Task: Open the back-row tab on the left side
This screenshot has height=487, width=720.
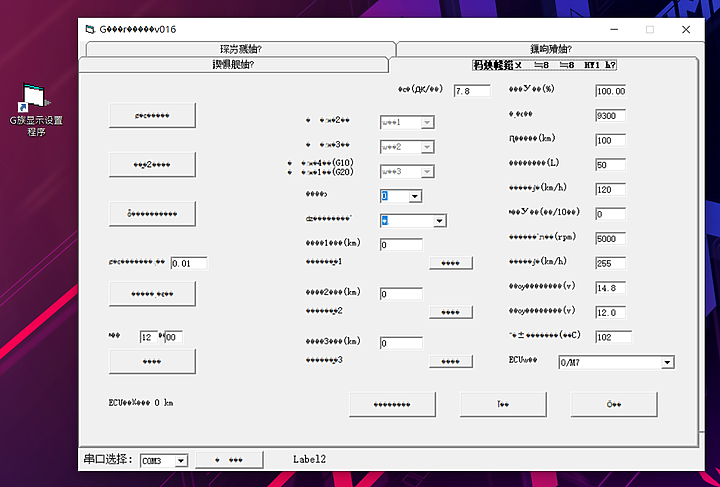Action: point(241,49)
